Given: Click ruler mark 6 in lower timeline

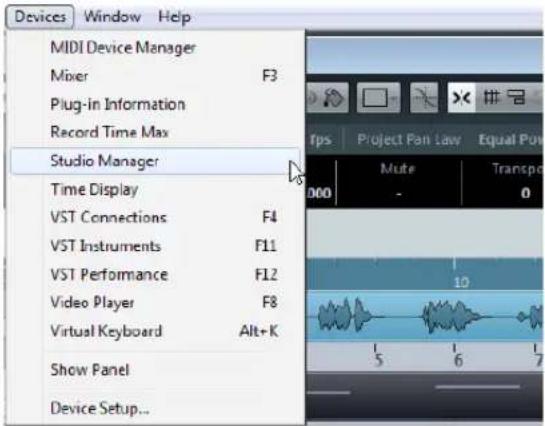Looking at the screenshot, I should pos(458,359).
